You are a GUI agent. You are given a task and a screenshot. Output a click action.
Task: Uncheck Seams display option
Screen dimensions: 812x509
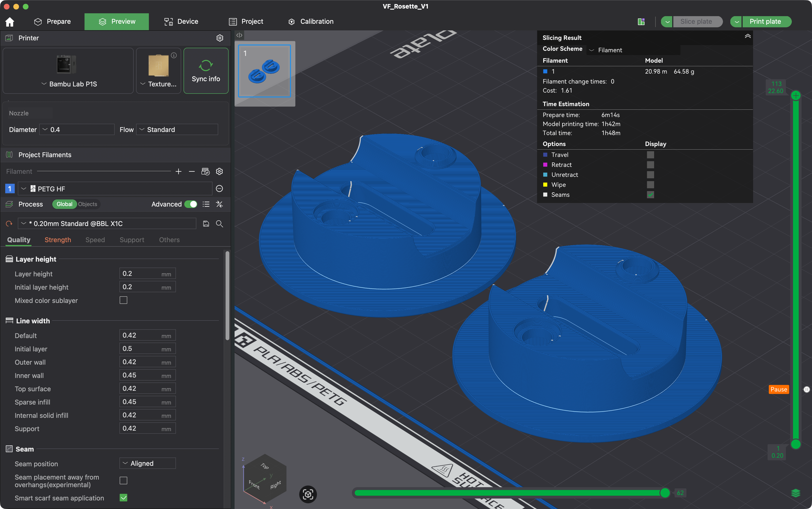[x=650, y=195]
